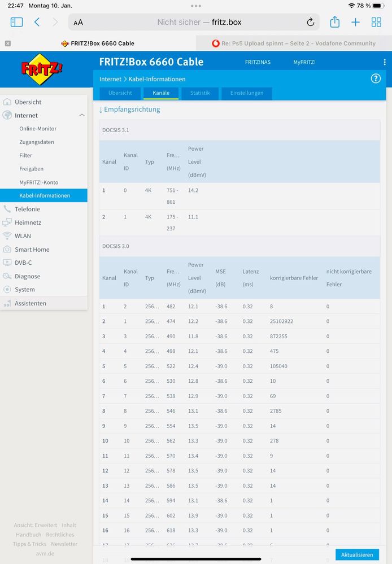Open Freigaben in sidebar
Viewport: 392px width, 564px height.
(31, 169)
